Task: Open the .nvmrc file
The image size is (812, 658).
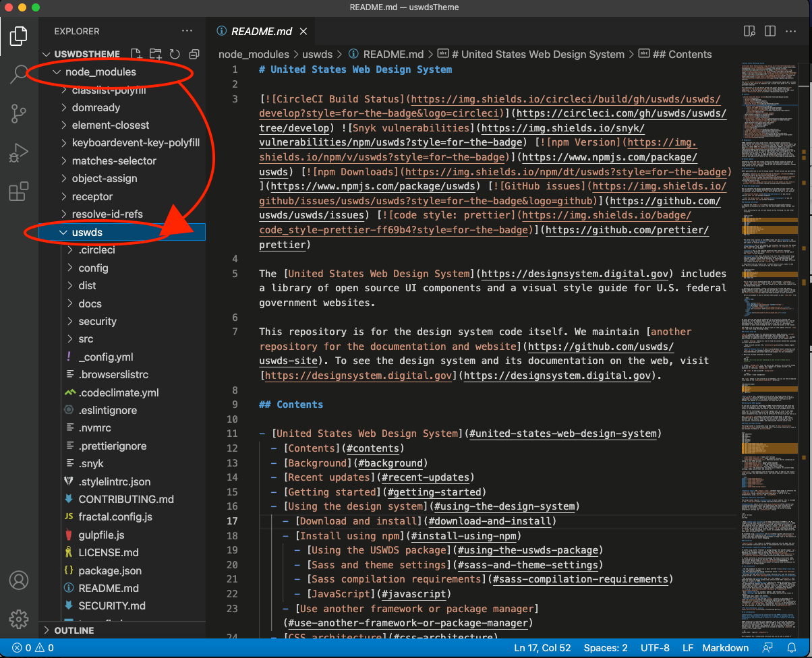Action: click(122, 428)
